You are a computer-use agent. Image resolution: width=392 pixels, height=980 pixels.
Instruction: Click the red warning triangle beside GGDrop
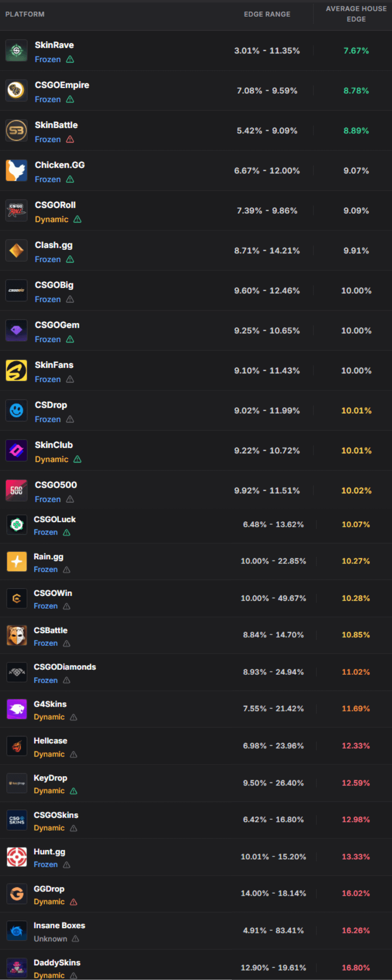73,902
